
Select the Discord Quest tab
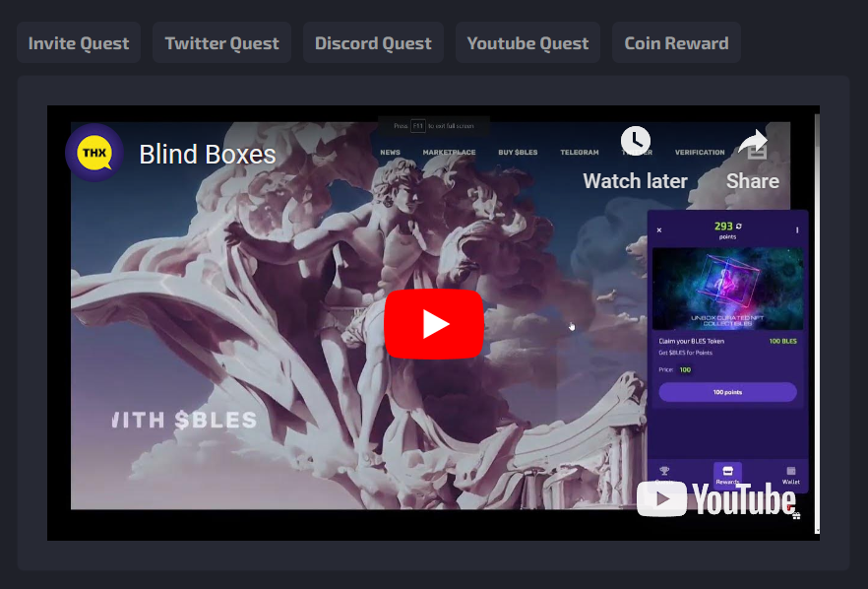tap(373, 42)
